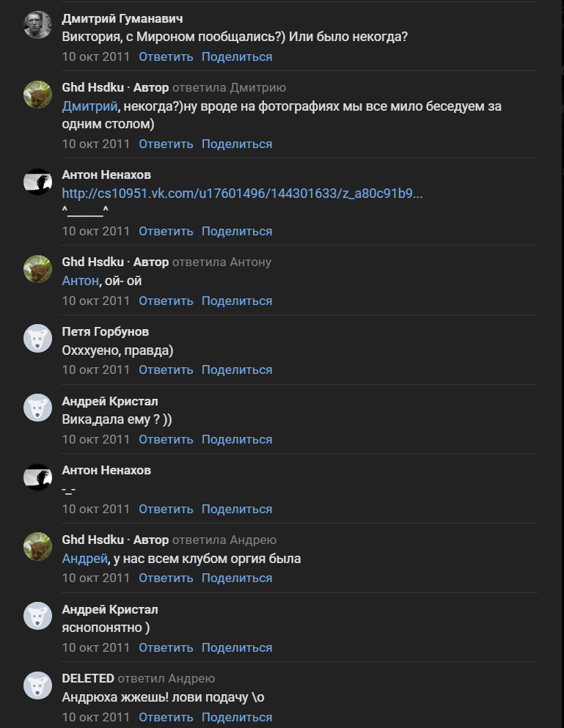Click the 'Дмитрий' mention in the author's reply
Viewport: 564px width, 728px height.
[89, 106]
